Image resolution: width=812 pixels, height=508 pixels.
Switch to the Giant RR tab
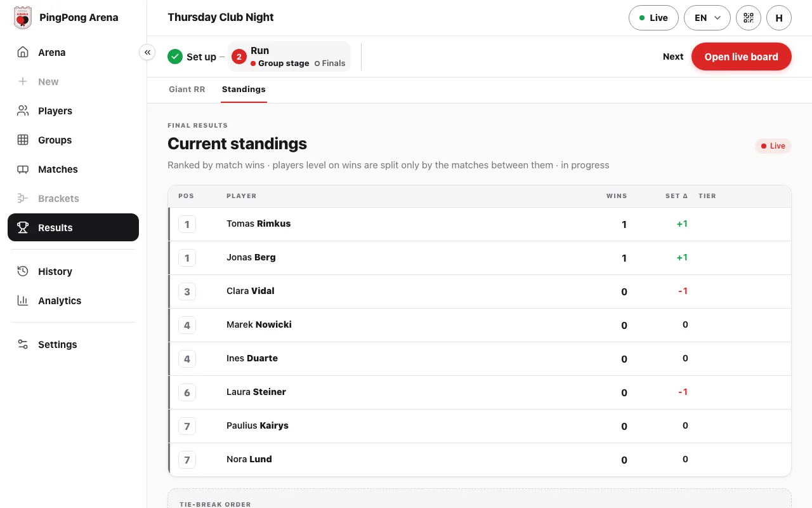tap(187, 90)
